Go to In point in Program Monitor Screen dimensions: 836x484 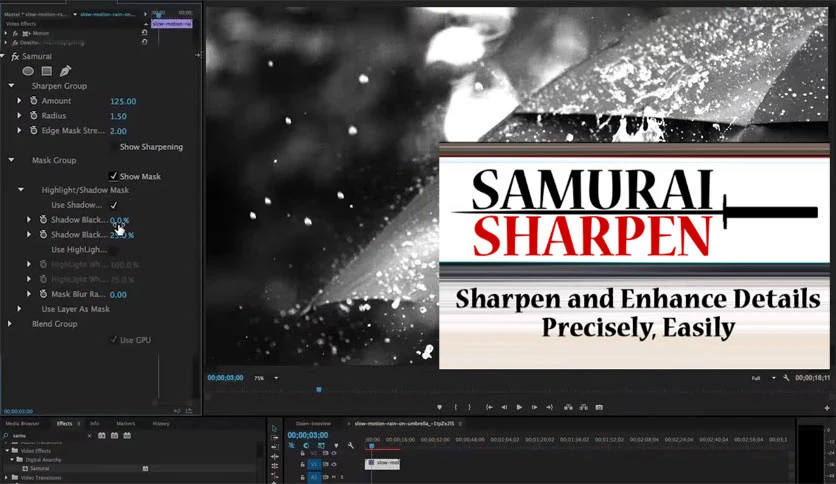tap(489, 407)
